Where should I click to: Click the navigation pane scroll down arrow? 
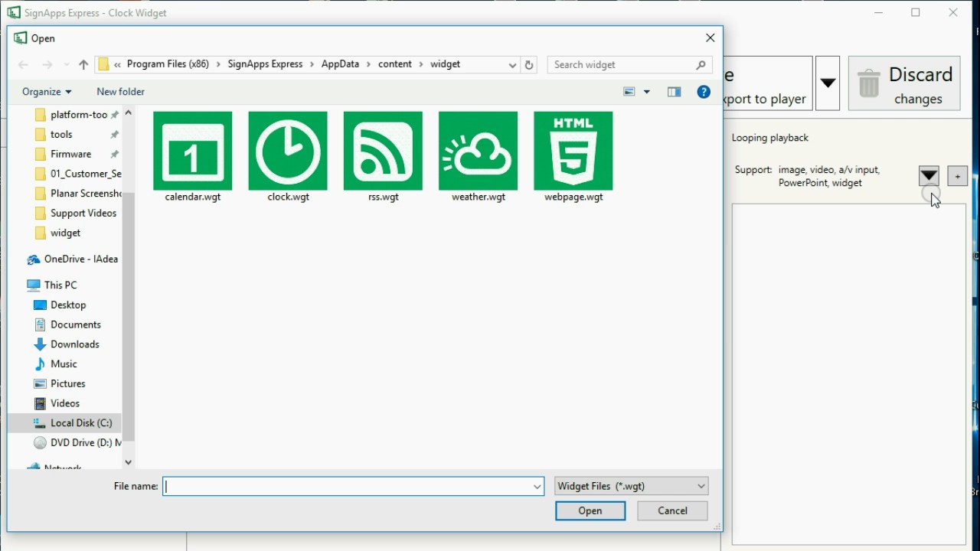128,462
